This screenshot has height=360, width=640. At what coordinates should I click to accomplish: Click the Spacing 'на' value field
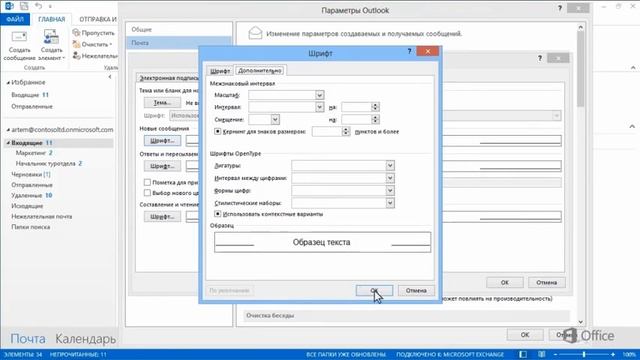[x=356, y=107]
